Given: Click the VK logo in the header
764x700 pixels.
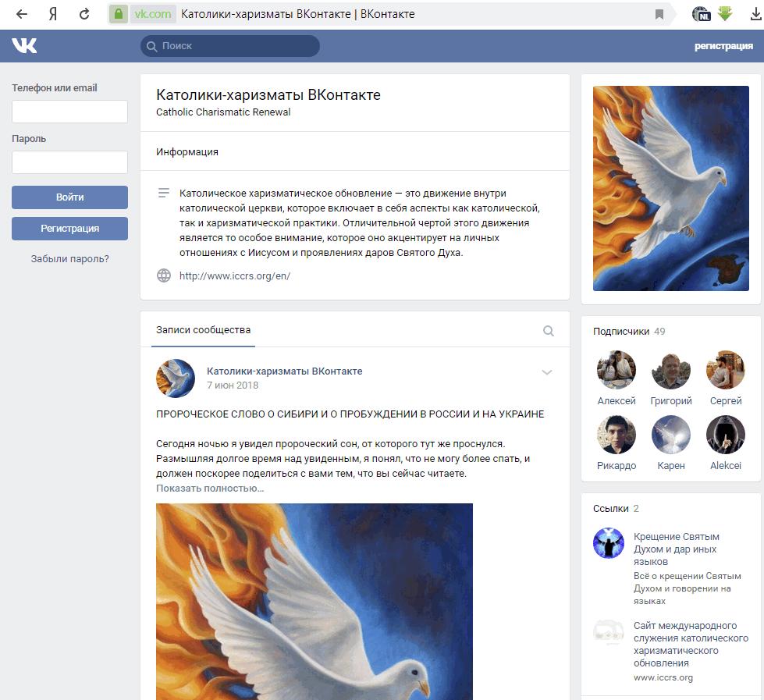Looking at the screenshot, I should point(24,46).
